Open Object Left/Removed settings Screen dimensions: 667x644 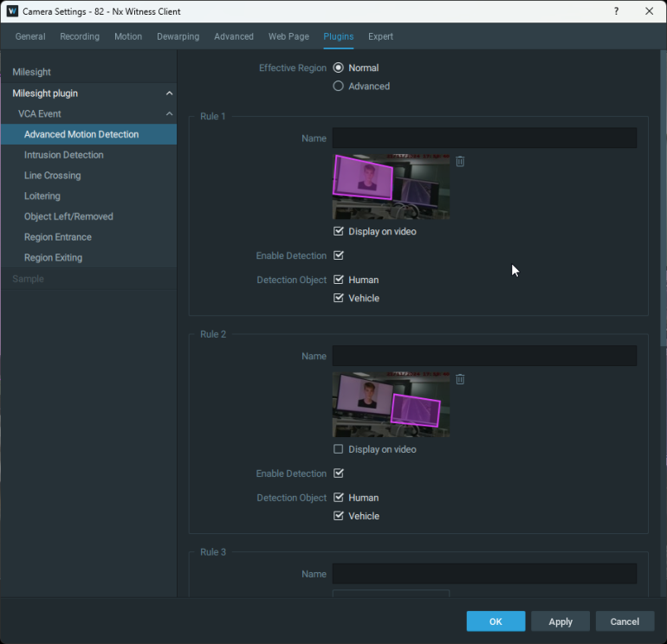(x=88, y=216)
